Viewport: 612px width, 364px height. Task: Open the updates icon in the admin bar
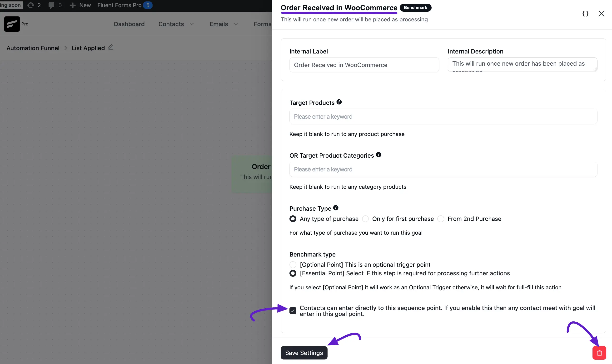tap(30, 5)
